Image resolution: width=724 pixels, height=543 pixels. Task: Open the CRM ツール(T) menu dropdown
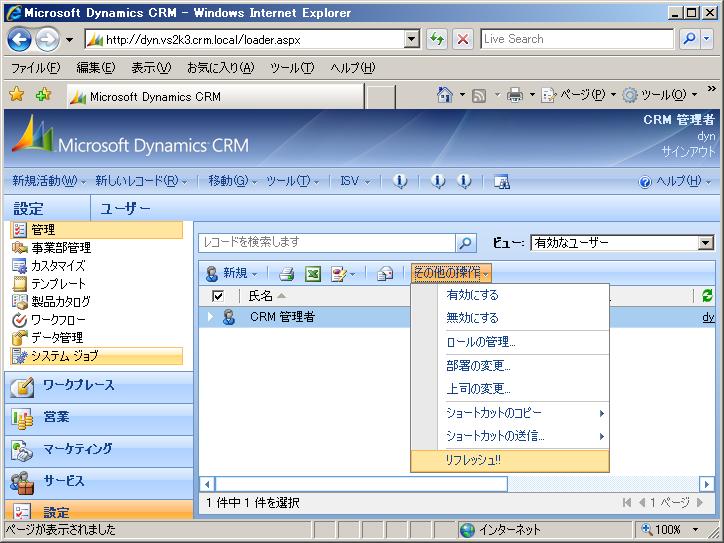point(292,181)
